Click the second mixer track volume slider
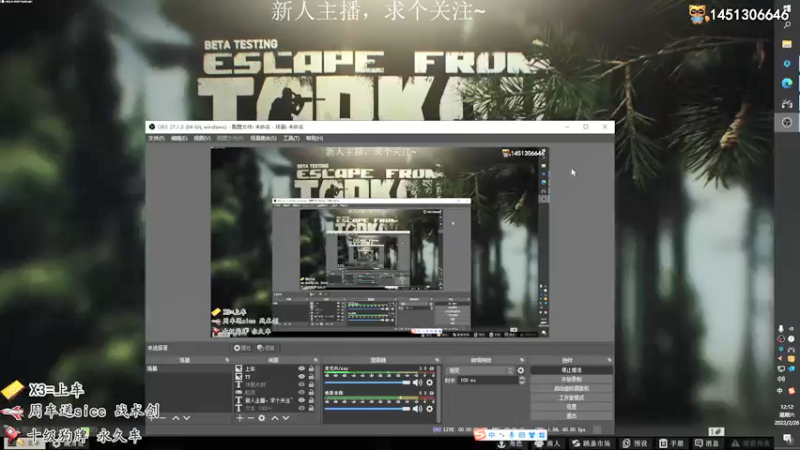Image resolution: width=800 pixels, height=450 pixels. click(367, 409)
